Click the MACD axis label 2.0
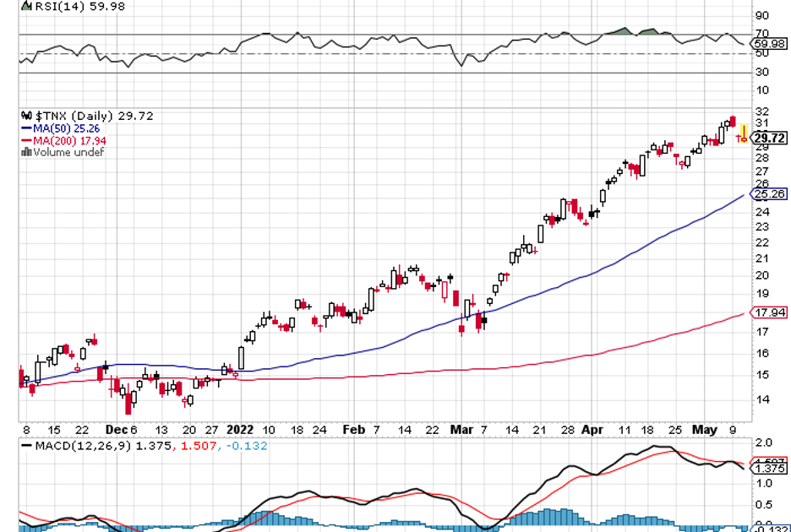This screenshot has height=532, width=791. (763, 442)
